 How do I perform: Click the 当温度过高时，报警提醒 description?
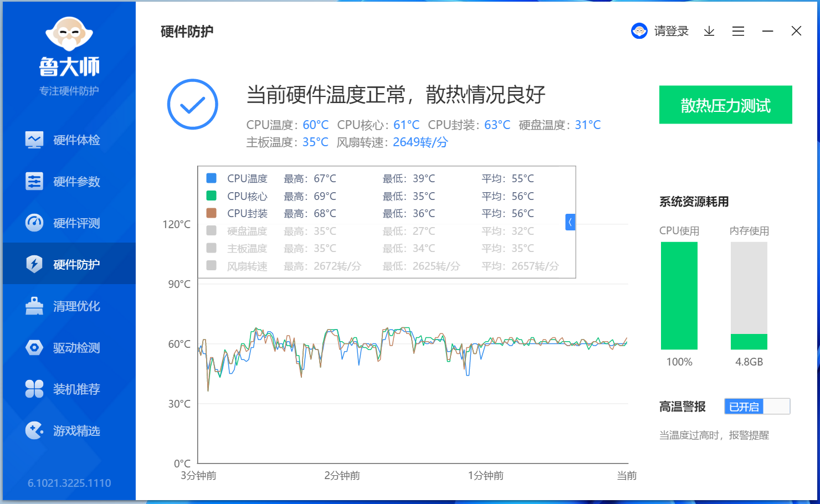[714, 435]
